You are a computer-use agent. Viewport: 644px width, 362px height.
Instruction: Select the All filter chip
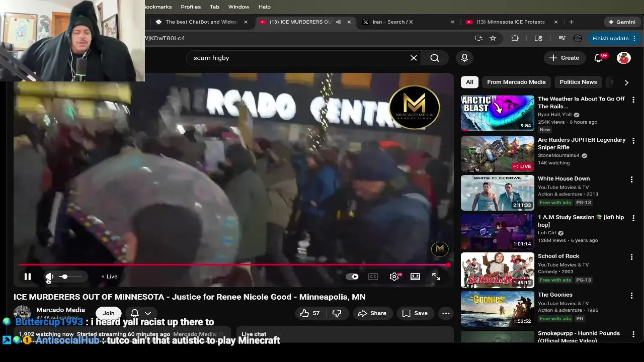coord(469,82)
